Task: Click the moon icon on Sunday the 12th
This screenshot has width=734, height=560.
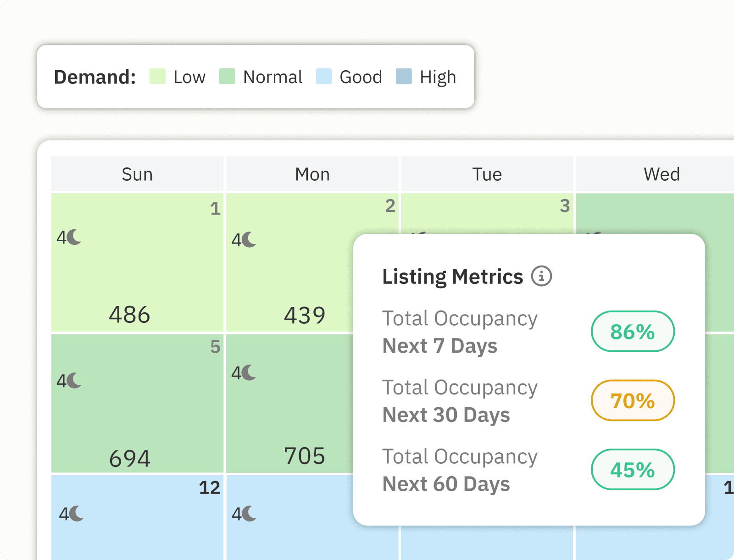Action: (77, 514)
